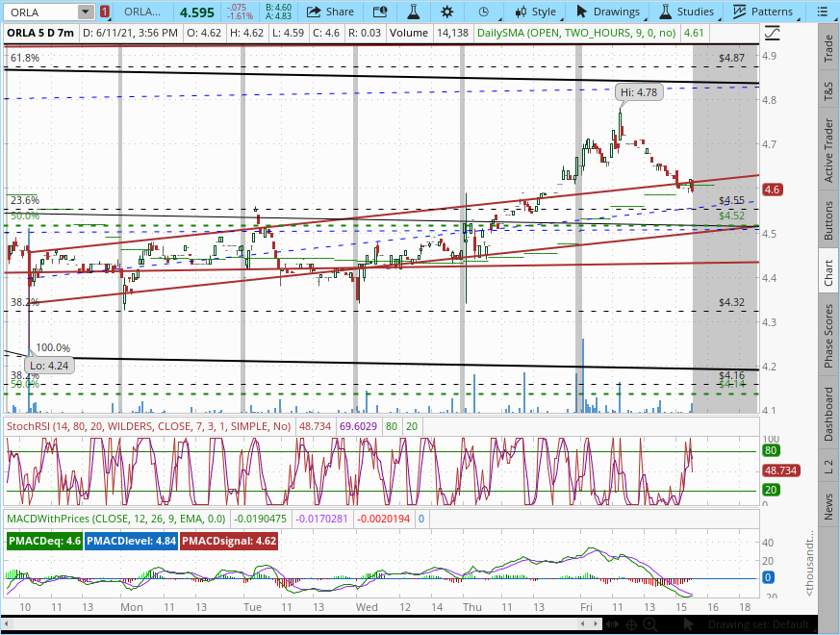Click the red alert badge beside symbol
The height and width of the screenshot is (635, 840).
pyautogui.click(x=105, y=12)
